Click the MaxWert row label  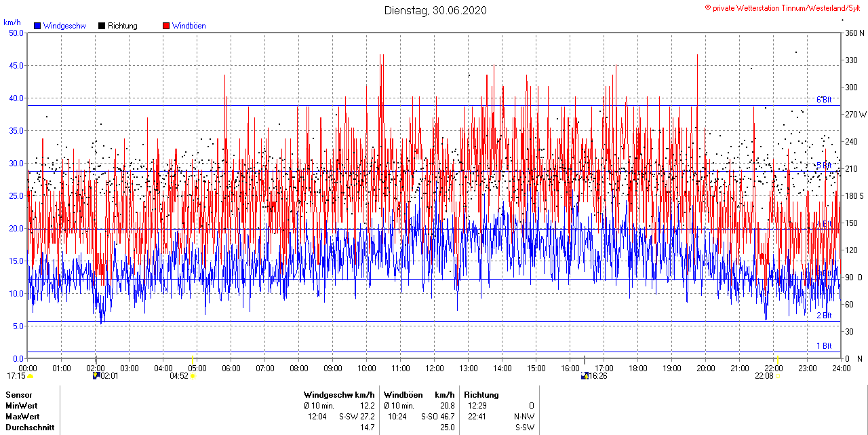[x=22, y=417]
